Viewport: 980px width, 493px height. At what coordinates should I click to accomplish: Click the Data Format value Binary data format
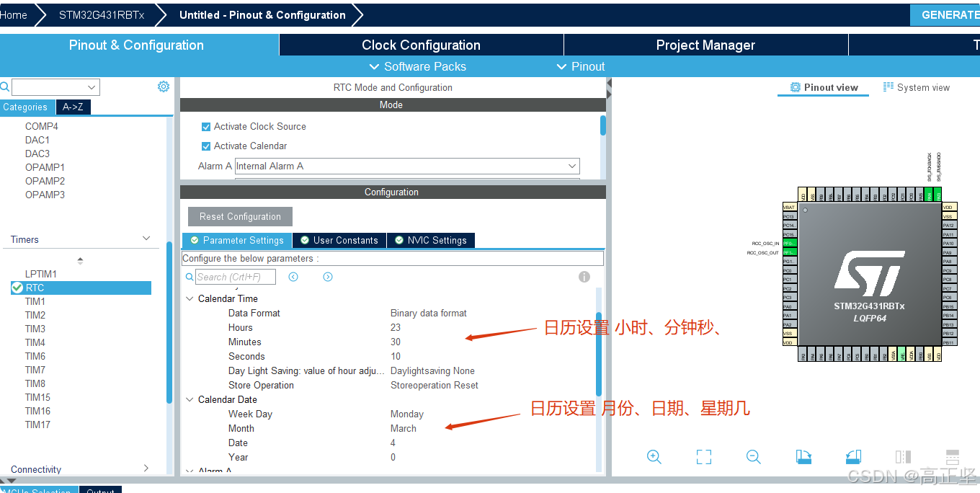click(x=429, y=313)
